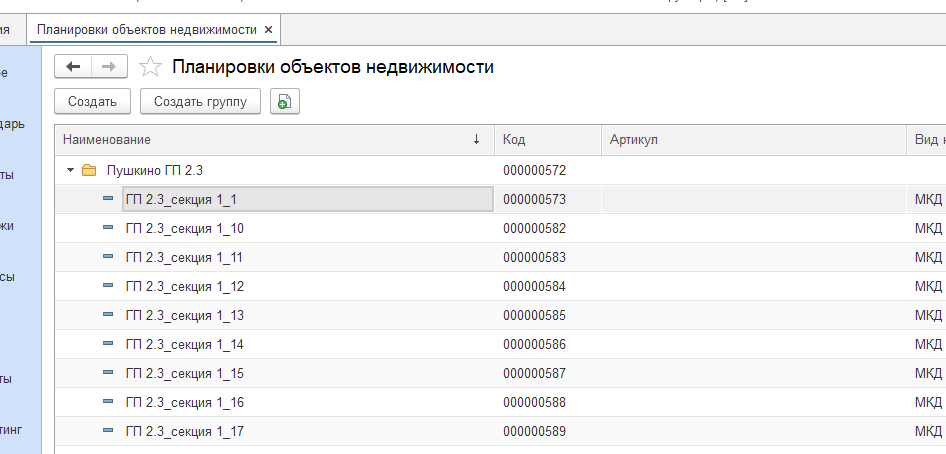This screenshot has width=946, height=454.
Task: Click code cell 000000585
Action: click(x=534, y=316)
